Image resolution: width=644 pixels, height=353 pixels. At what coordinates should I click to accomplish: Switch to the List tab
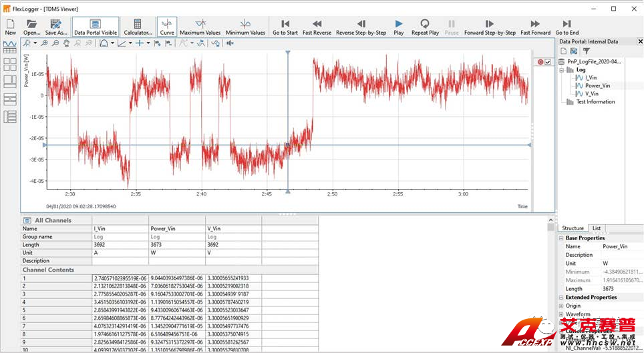(597, 228)
